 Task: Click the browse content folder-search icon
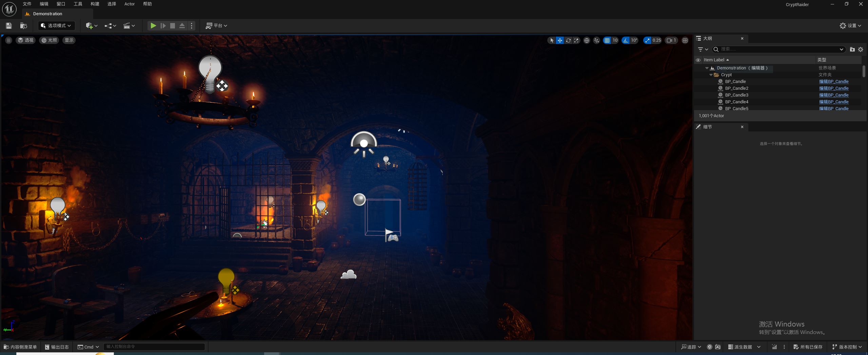pyautogui.click(x=23, y=26)
